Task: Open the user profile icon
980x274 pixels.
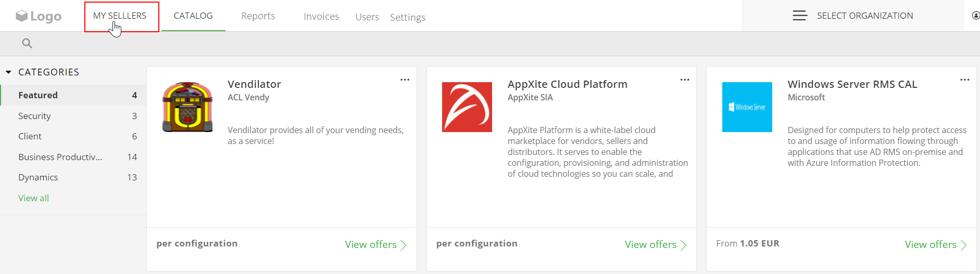Action: point(976,16)
